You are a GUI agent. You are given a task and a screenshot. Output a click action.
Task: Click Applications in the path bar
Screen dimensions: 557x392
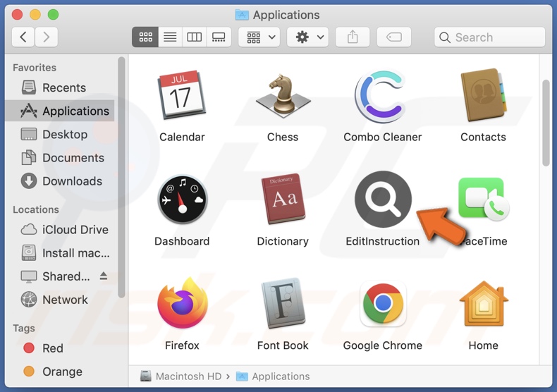[x=273, y=376]
